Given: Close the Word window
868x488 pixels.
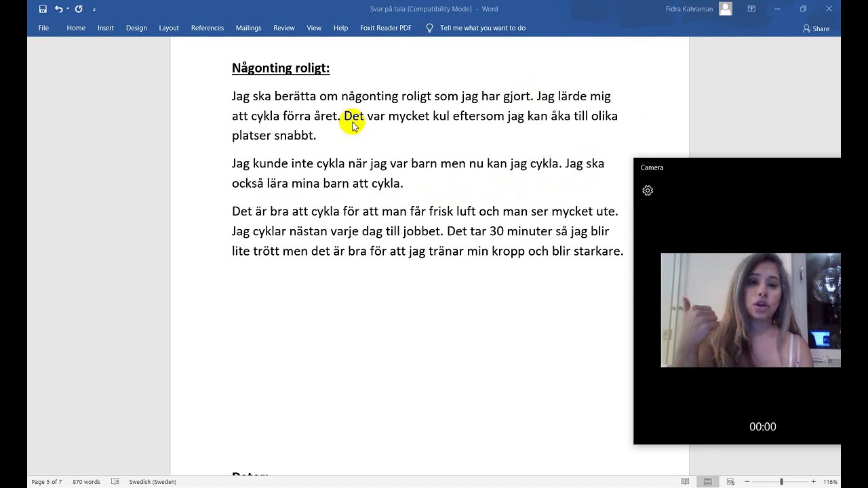Looking at the screenshot, I should click(x=829, y=9).
